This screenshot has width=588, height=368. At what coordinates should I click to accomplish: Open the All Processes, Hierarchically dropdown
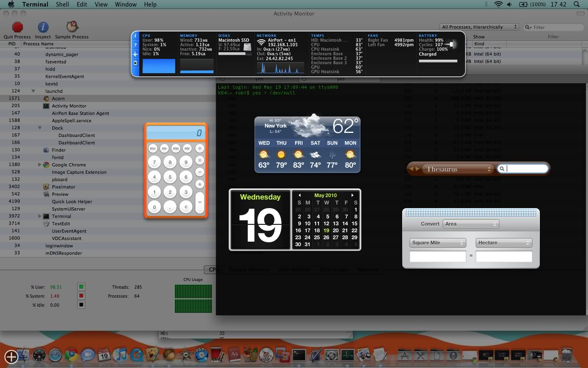[x=479, y=27]
